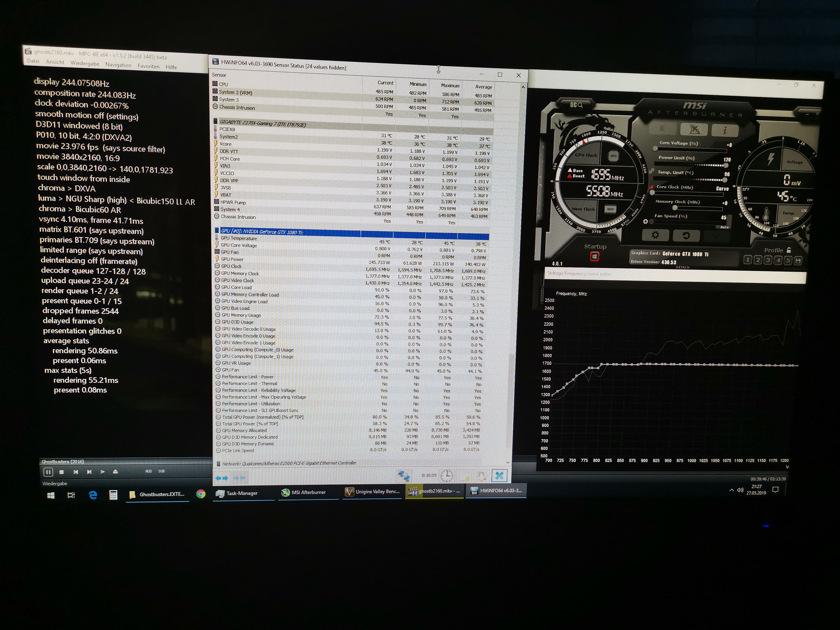Toggle Power/Temp limit link icon

point(652,171)
